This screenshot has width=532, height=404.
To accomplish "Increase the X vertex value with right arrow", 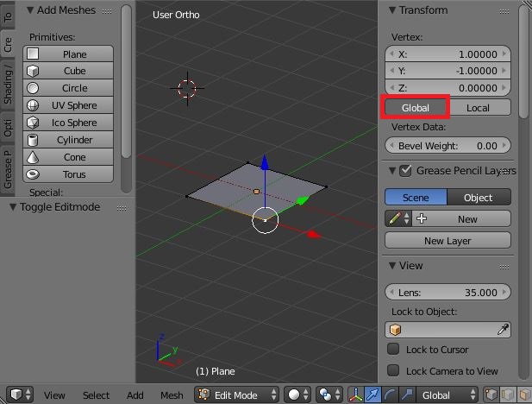I will (x=504, y=54).
